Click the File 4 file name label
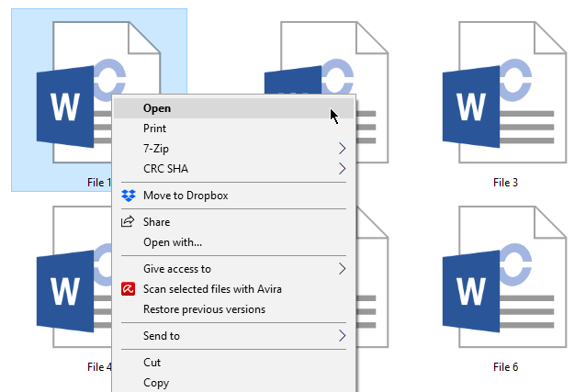The width and height of the screenshot is (586, 392). 99,367
